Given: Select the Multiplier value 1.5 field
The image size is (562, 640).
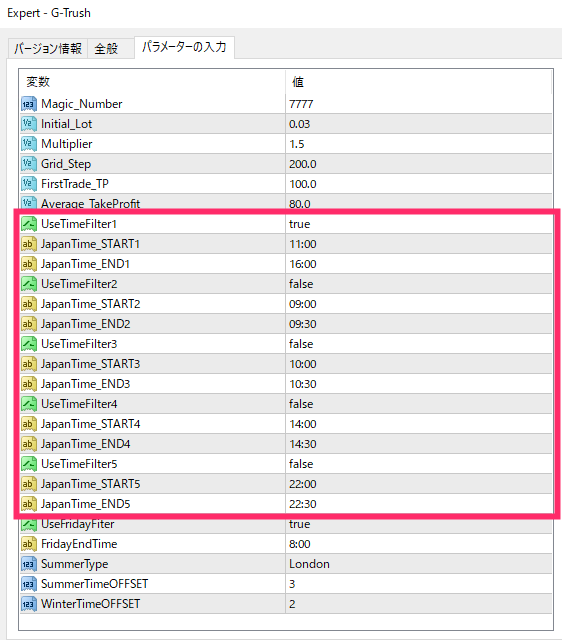Looking at the screenshot, I should click(418, 144).
